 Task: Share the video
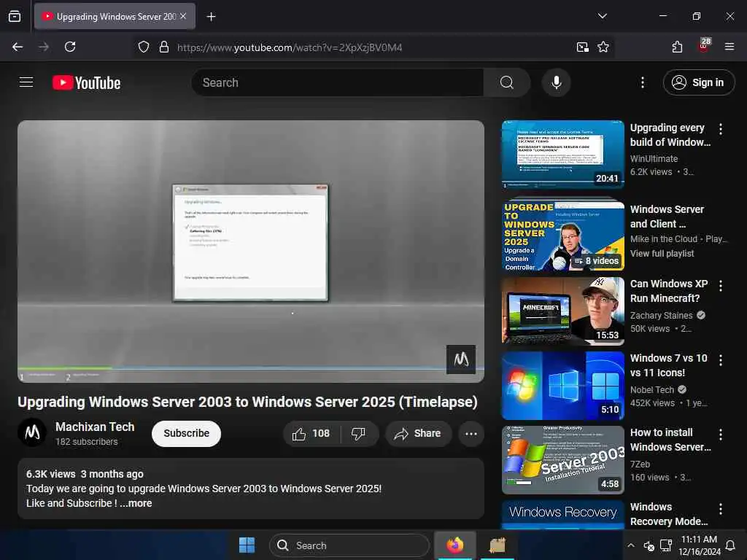pyautogui.click(x=418, y=433)
